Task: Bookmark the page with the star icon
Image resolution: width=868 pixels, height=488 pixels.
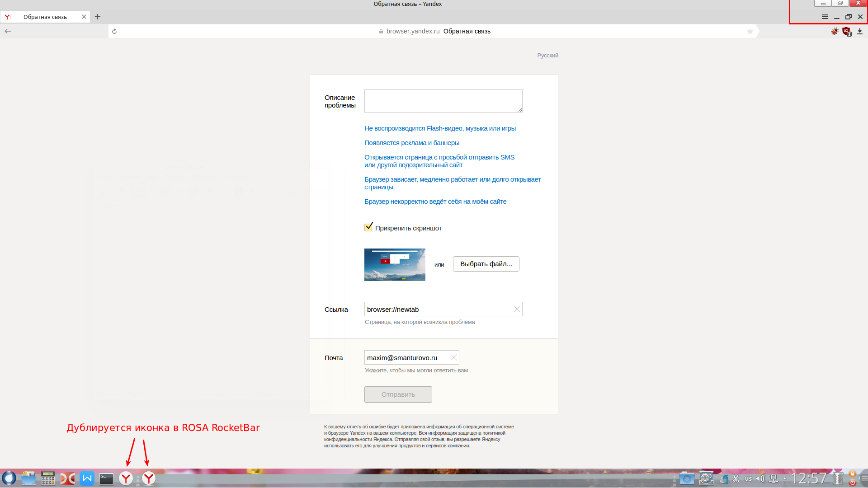Action: tap(750, 31)
